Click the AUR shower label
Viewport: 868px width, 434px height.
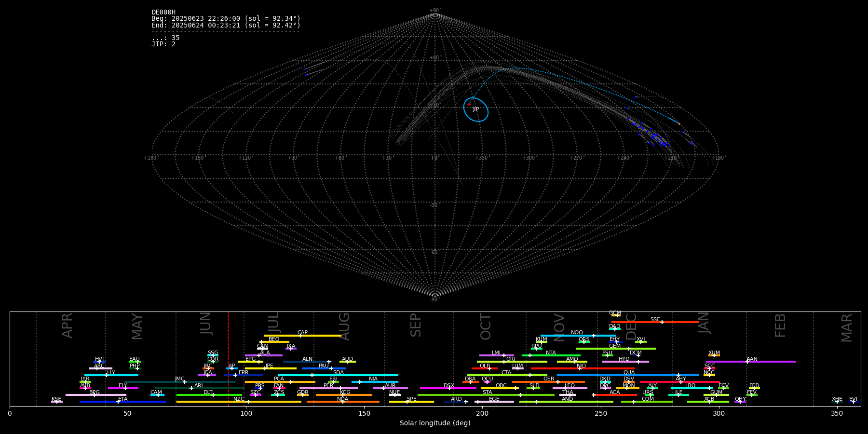[x=390, y=386]
